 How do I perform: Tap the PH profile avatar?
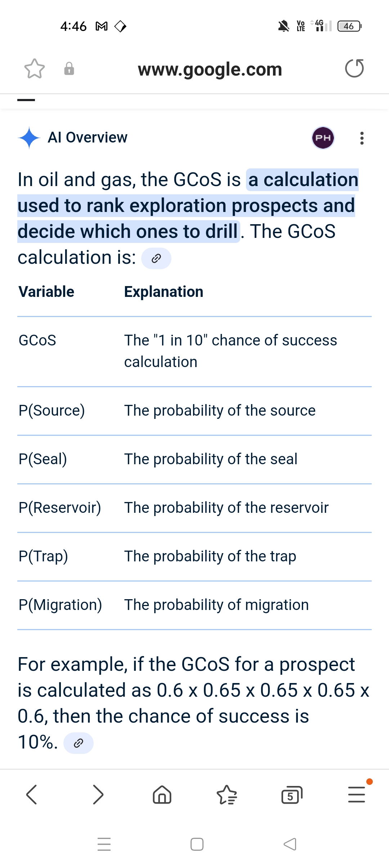(323, 138)
